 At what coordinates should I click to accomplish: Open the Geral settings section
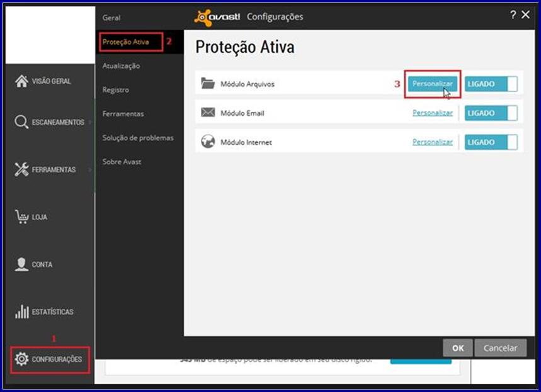point(111,18)
